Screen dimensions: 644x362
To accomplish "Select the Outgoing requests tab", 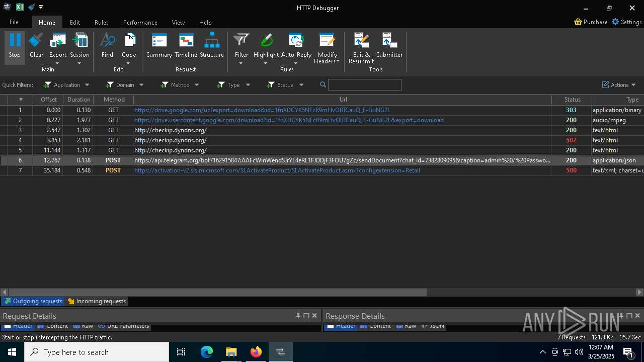I will [x=33, y=301].
